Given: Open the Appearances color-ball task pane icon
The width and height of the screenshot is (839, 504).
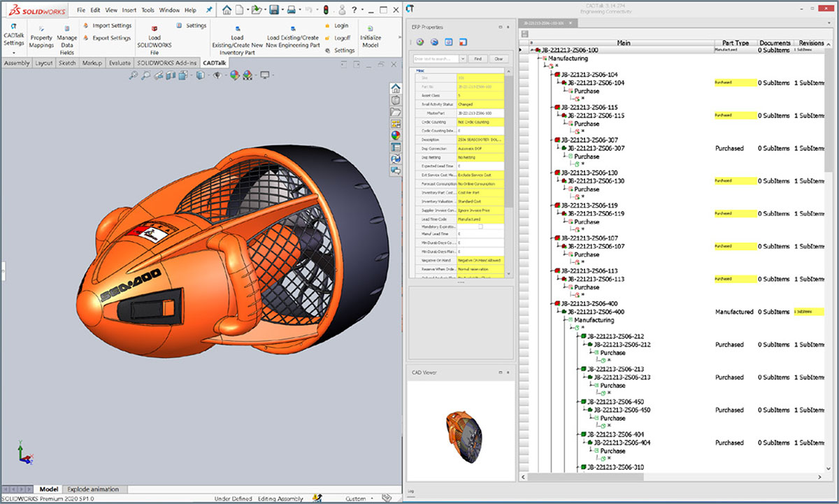Looking at the screenshot, I should click(x=396, y=136).
